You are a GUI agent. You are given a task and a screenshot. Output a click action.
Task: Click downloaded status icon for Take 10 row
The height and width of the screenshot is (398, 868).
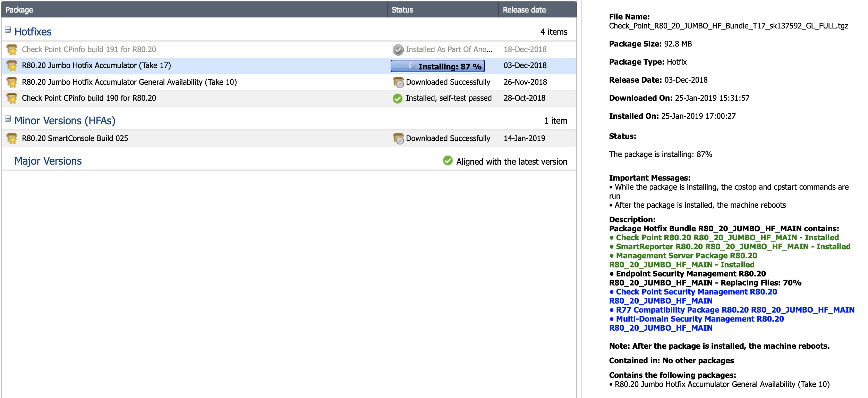(x=398, y=82)
